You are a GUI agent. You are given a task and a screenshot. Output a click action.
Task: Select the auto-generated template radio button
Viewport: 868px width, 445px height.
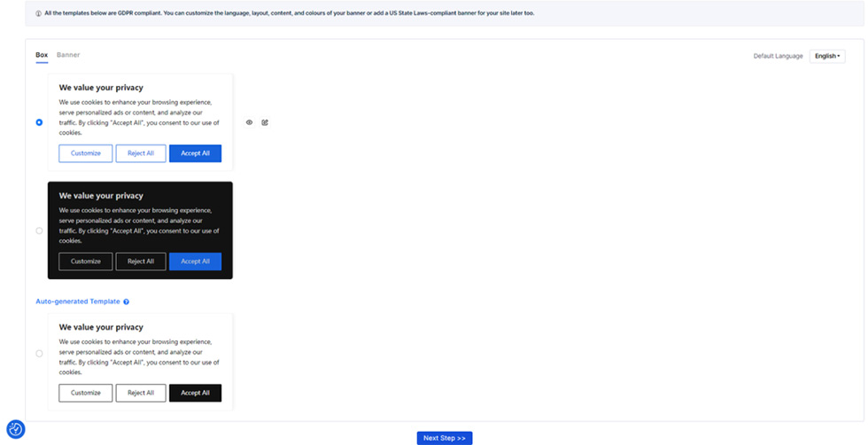click(x=39, y=353)
